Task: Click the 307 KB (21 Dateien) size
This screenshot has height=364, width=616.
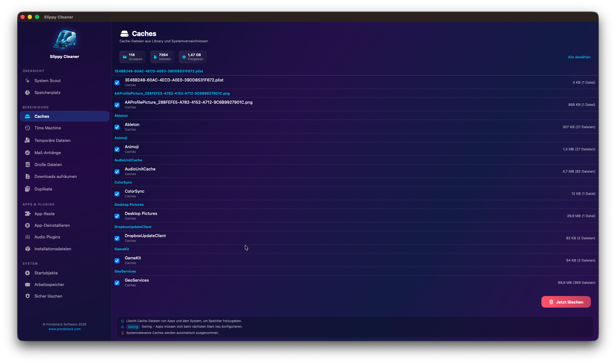Action: coord(579,127)
